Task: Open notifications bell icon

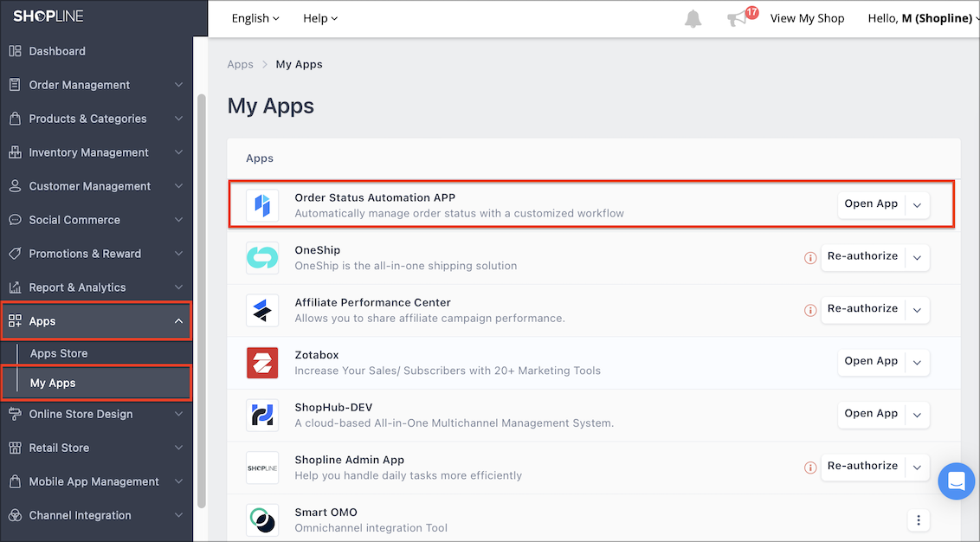Action: (693, 19)
